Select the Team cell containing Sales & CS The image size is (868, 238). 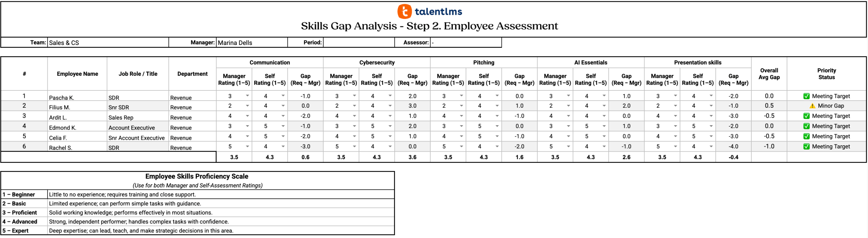[108, 43]
